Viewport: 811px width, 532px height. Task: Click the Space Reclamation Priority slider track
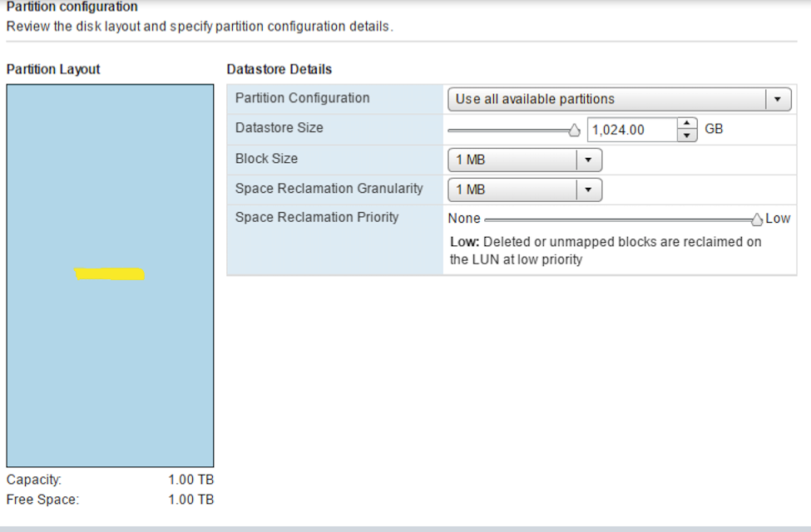click(x=616, y=219)
